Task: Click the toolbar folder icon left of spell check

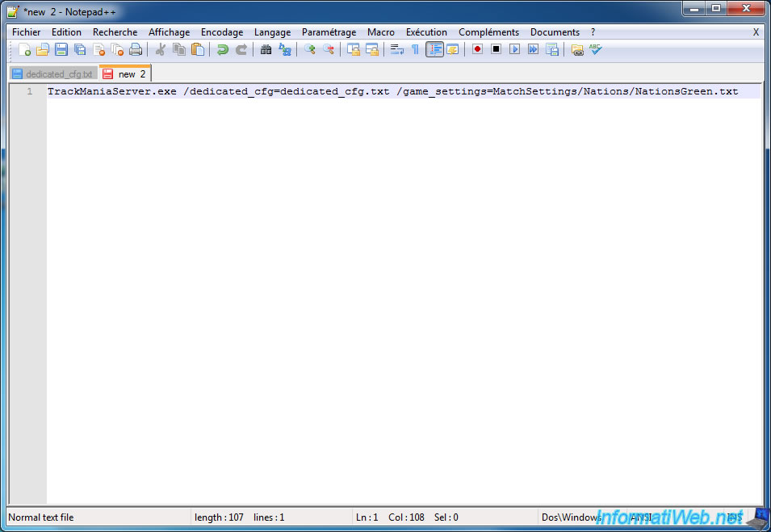Action: [576, 49]
